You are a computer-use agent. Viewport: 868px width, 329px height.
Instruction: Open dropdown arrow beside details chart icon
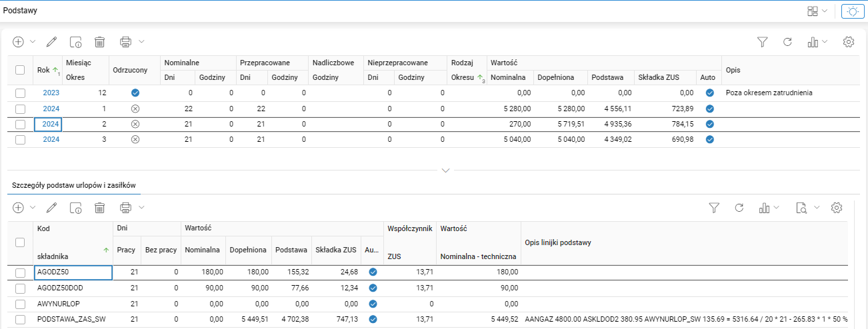(777, 208)
